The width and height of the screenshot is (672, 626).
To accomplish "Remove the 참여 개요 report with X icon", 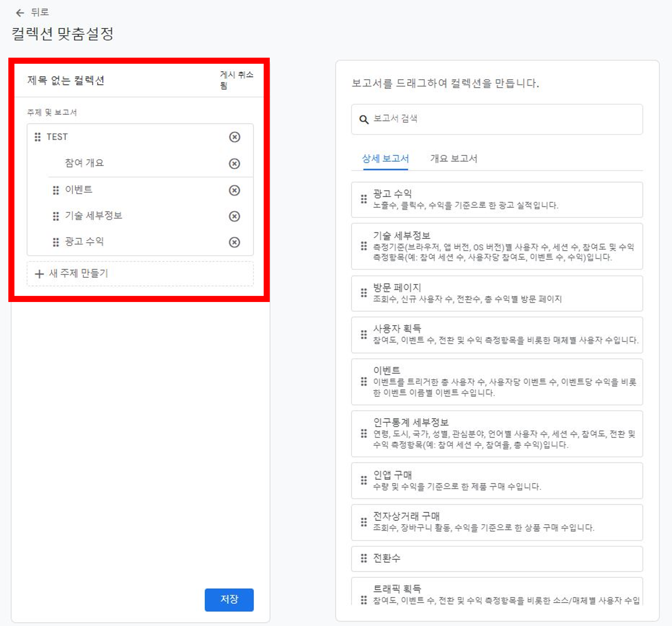I will [x=234, y=163].
